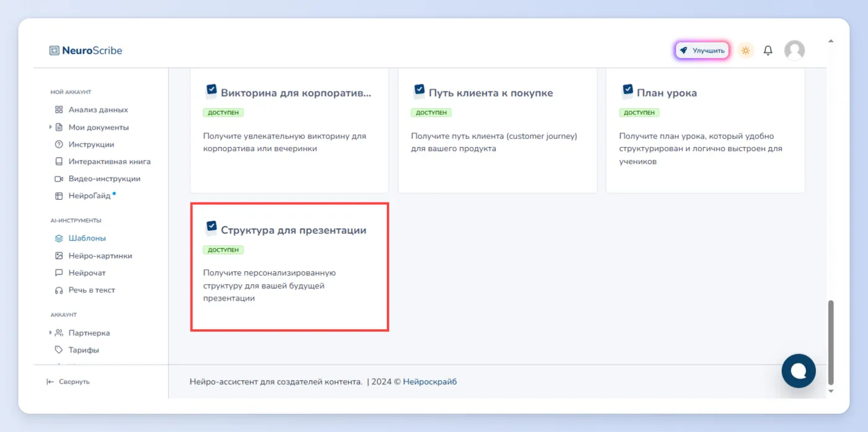Click the Свернуть collapse arrow icon
Screen dimensions: 868x432
click(50, 382)
